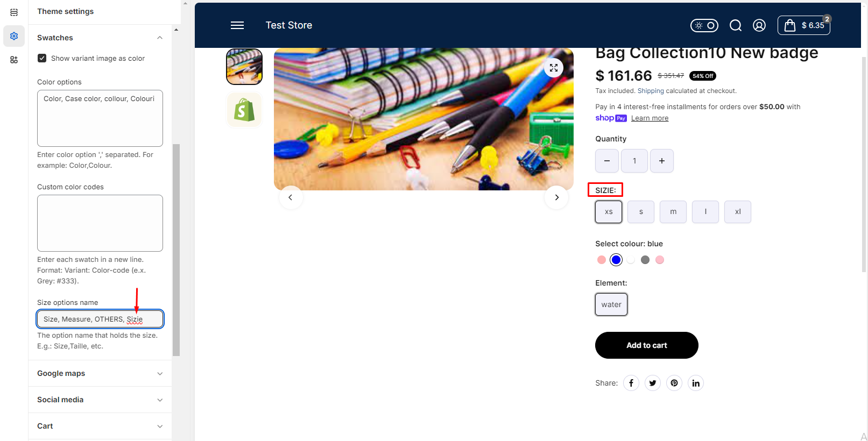Open the cart showing $ 6.35
The width and height of the screenshot is (868, 441).
(804, 25)
